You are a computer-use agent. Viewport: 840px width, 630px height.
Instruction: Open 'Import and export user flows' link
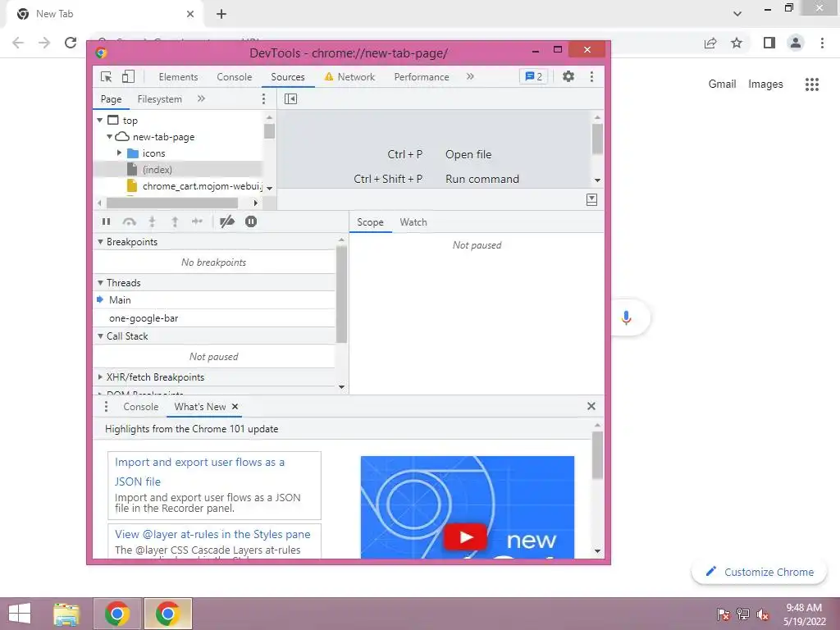coord(199,472)
